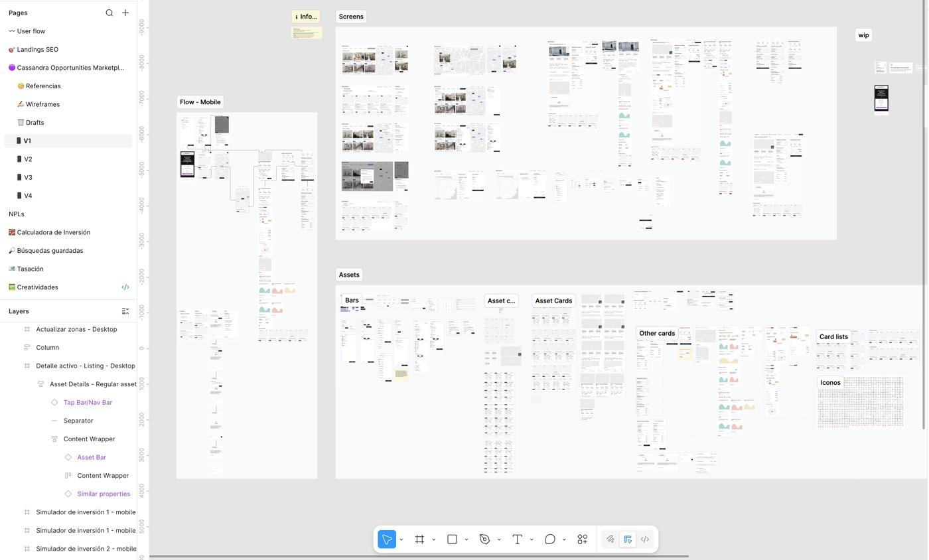Select the Frame tool
The height and width of the screenshot is (560, 929).
[419, 539]
